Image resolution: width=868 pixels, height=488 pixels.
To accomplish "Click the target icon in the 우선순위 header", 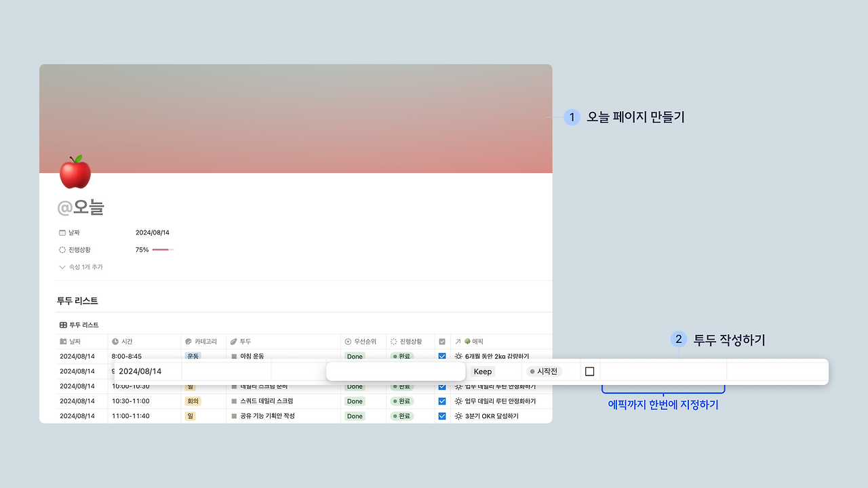I will click(347, 341).
